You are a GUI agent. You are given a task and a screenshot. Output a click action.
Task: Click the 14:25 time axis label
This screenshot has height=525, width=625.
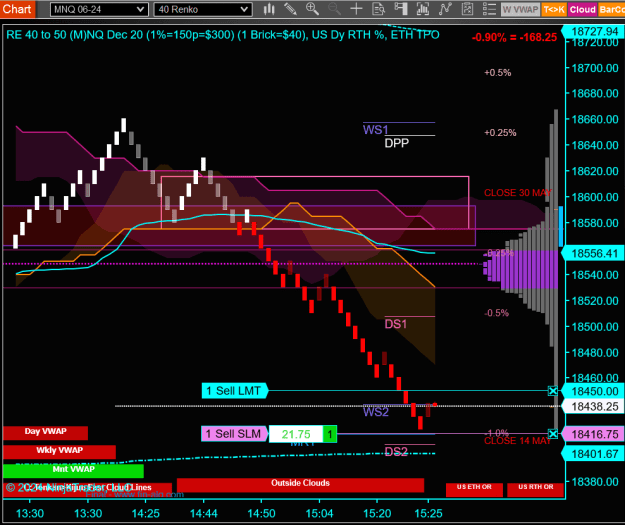[x=145, y=513]
